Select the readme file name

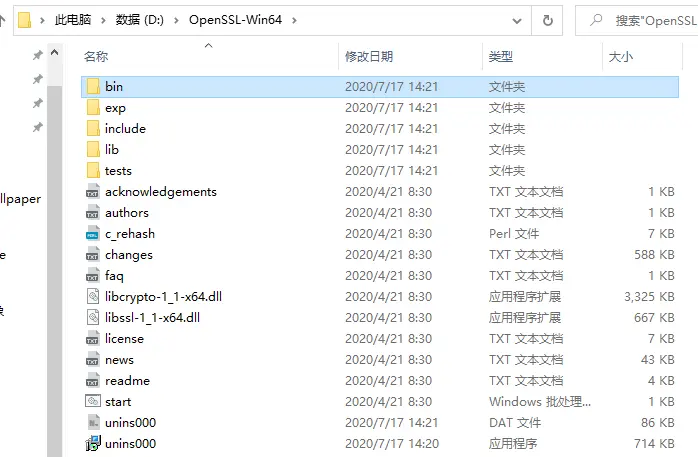coord(127,380)
